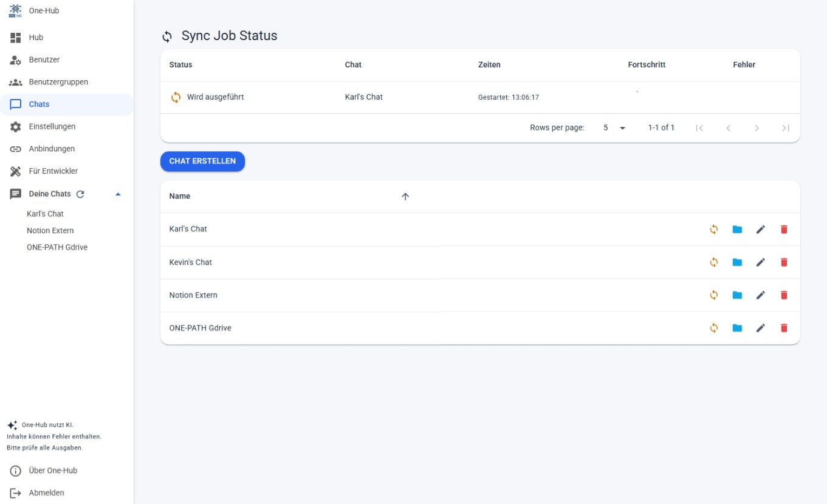Open folder icon for Kevin's Chat
The height and width of the screenshot is (504, 827).
737,262
